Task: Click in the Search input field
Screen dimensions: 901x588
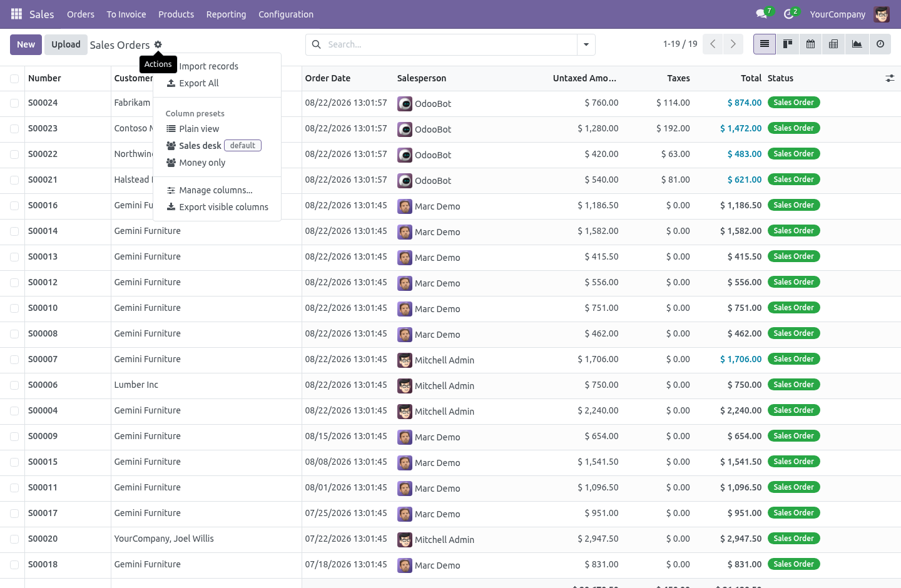Action: tap(450, 44)
